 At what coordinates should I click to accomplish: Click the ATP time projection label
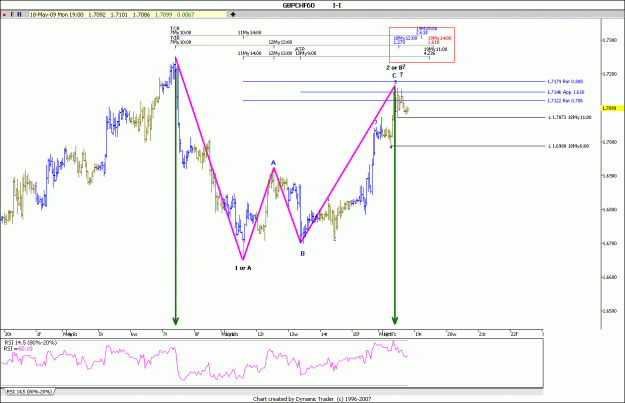[300, 49]
